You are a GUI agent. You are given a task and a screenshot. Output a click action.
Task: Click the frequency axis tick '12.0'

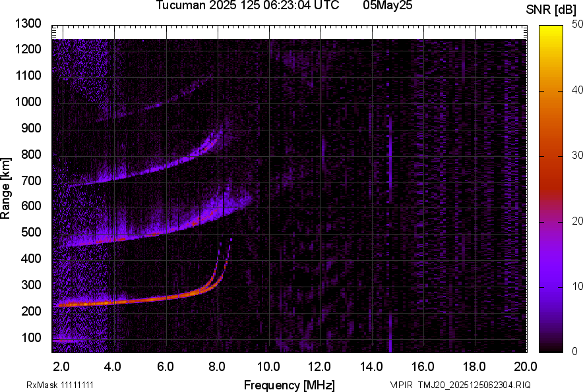[319, 367]
